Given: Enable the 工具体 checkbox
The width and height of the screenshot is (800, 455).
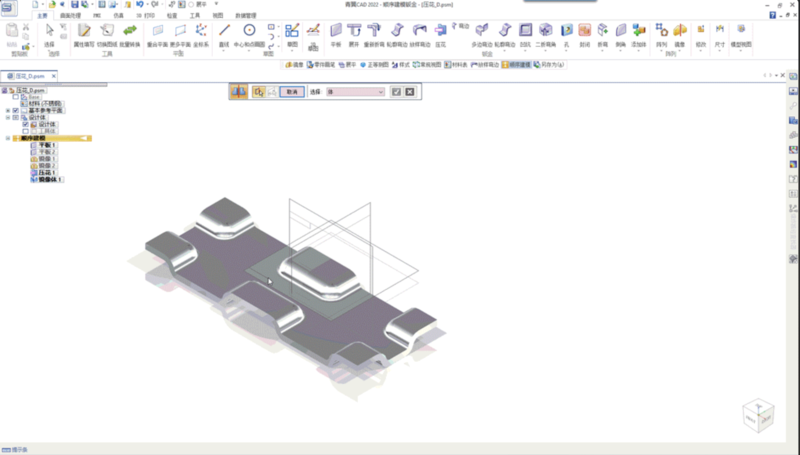Looking at the screenshot, I should (x=25, y=131).
